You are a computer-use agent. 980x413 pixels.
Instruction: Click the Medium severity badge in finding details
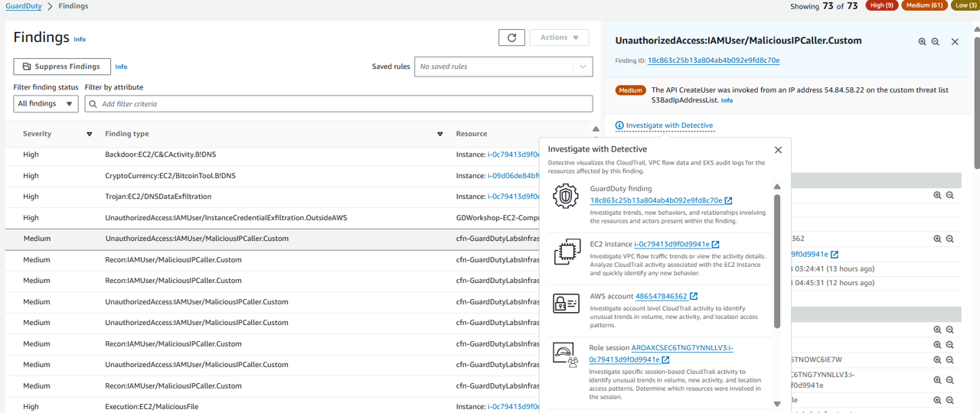[631, 90]
